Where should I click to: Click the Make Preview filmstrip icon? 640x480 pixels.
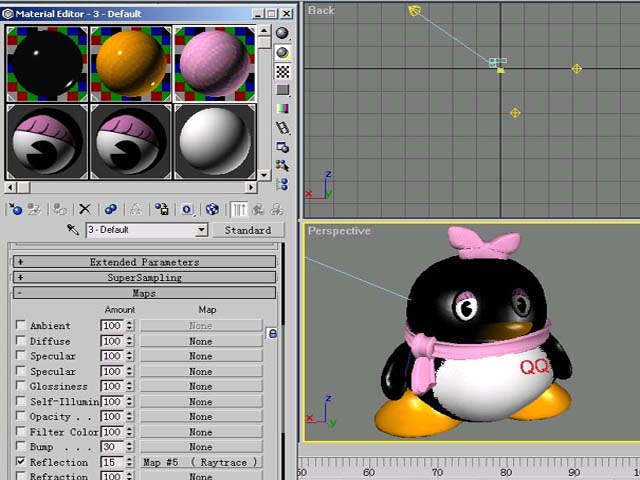click(x=282, y=128)
